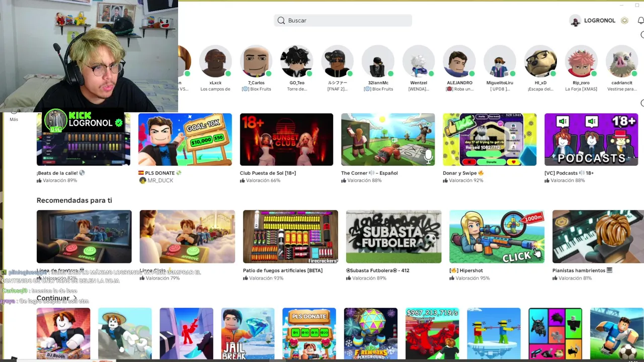Viewport: 644px width, 362px height.
Task: Open friend ALEJANDRO's avatar
Action: coord(459,62)
